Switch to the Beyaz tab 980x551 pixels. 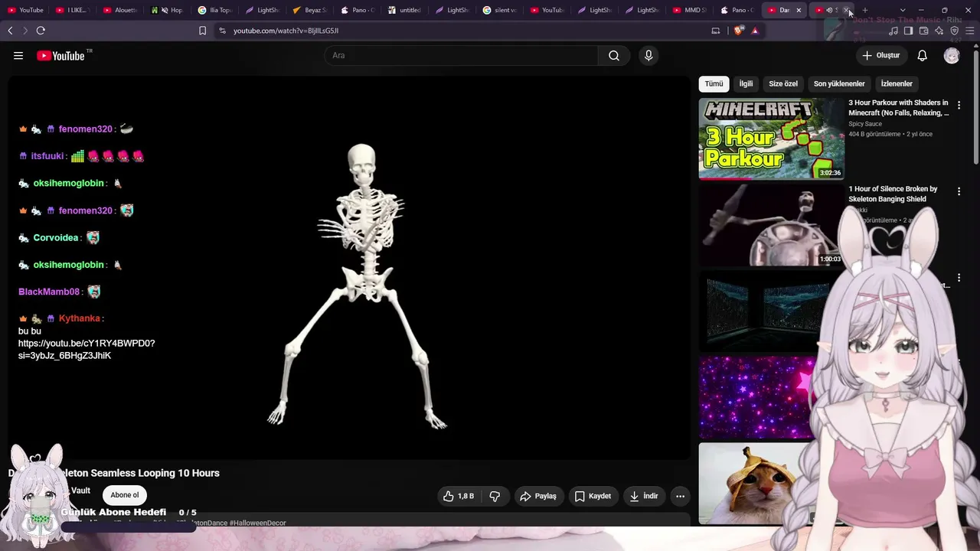(x=310, y=10)
